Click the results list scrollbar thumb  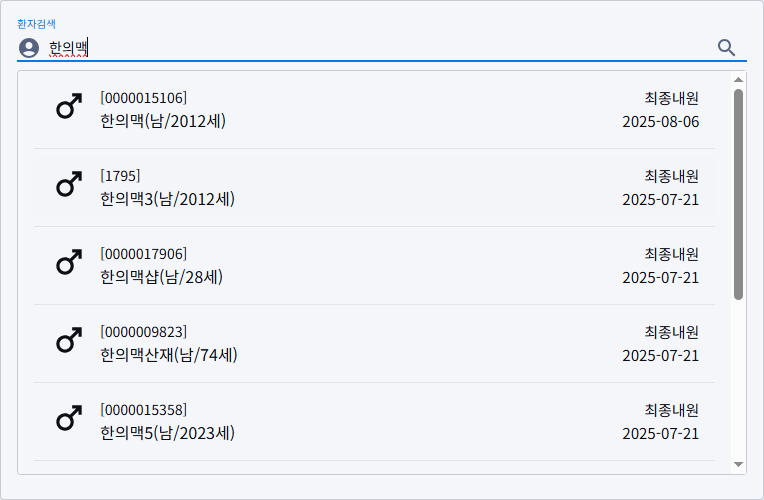click(738, 194)
